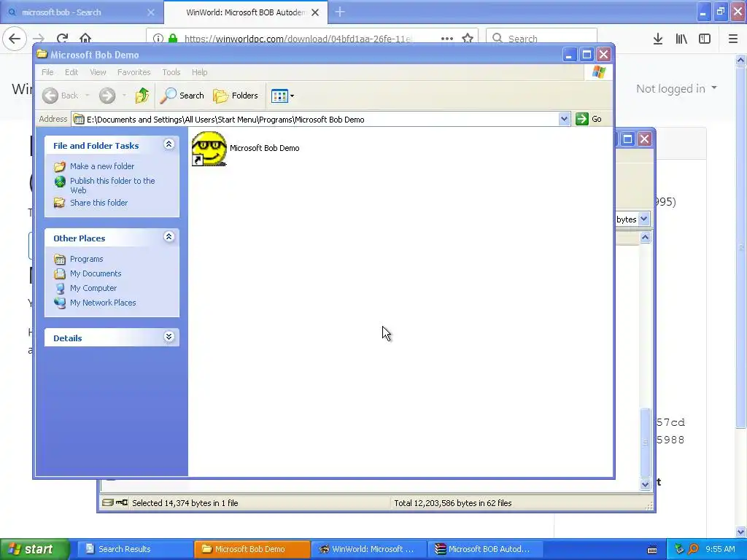Screen dimensions: 747x560
Task: Click the Back arrow in Explorer toolbar
Action: pyautogui.click(x=50, y=96)
